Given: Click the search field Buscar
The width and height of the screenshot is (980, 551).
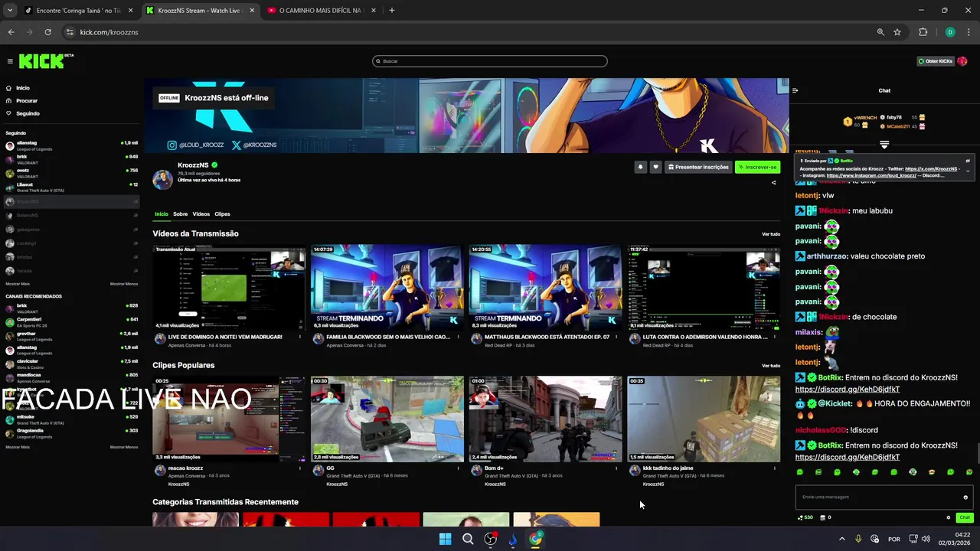Looking at the screenshot, I should (x=490, y=61).
